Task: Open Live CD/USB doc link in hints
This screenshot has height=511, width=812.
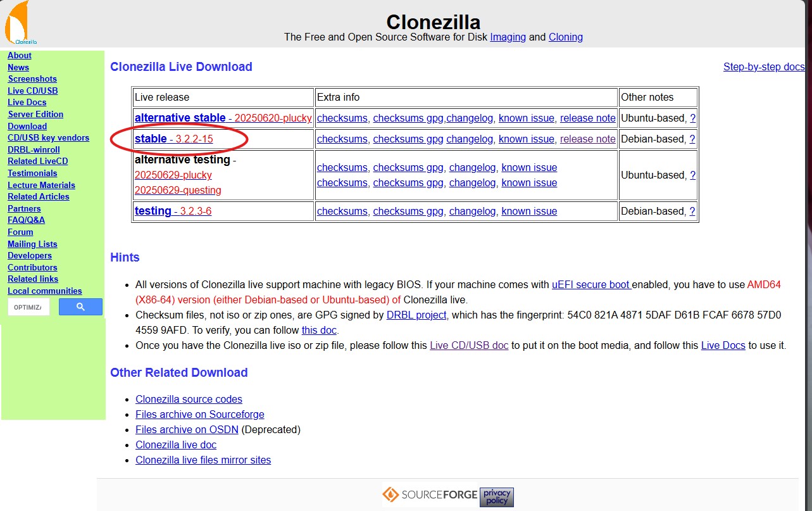Action: tap(469, 345)
